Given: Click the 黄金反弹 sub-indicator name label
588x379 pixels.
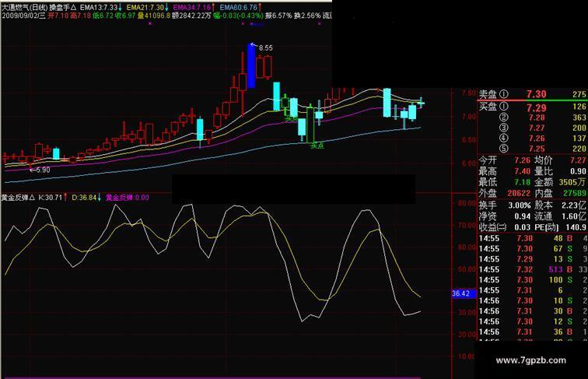Looking at the screenshot, I should (15, 198).
